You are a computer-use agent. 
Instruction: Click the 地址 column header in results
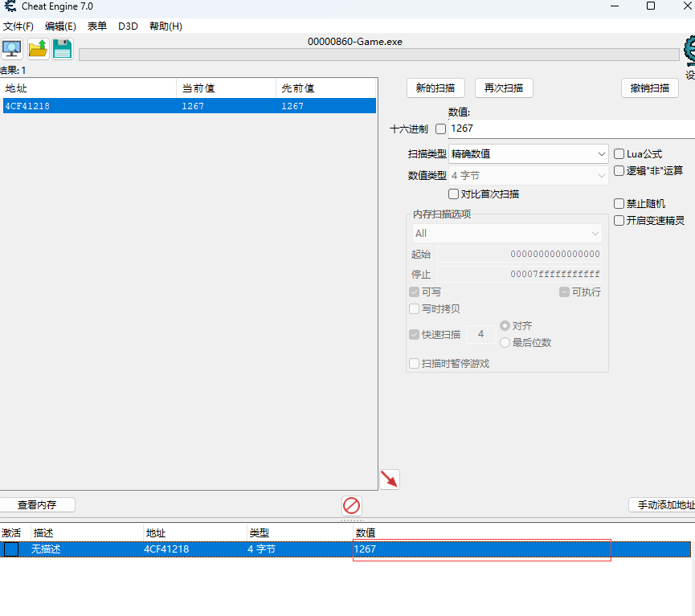[88, 88]
